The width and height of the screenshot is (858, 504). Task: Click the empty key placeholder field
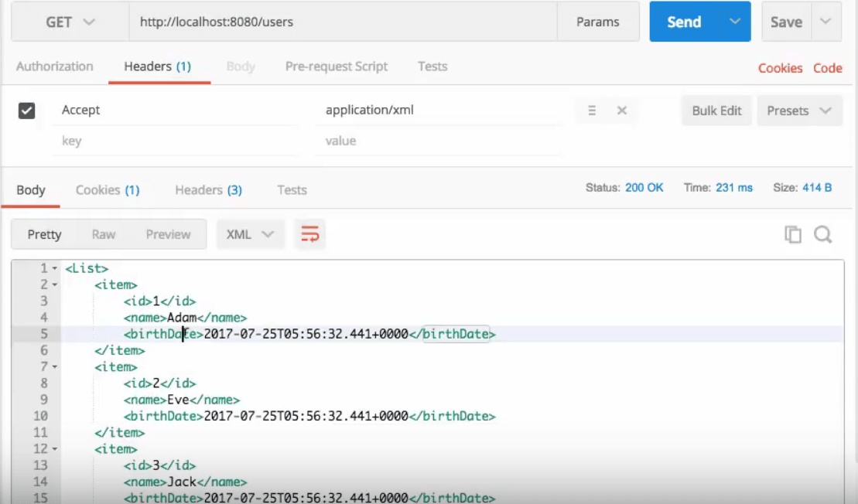click(175, 141)
